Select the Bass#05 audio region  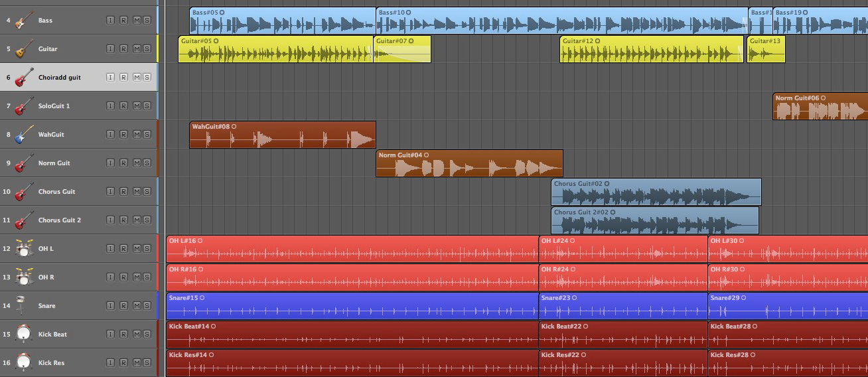283,21
